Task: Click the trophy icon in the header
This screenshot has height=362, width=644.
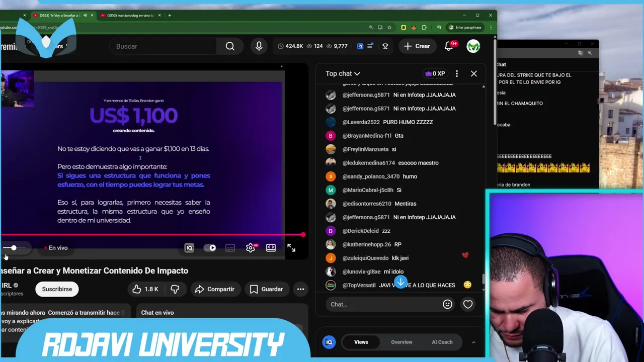Action: click(x=385, y=46)
